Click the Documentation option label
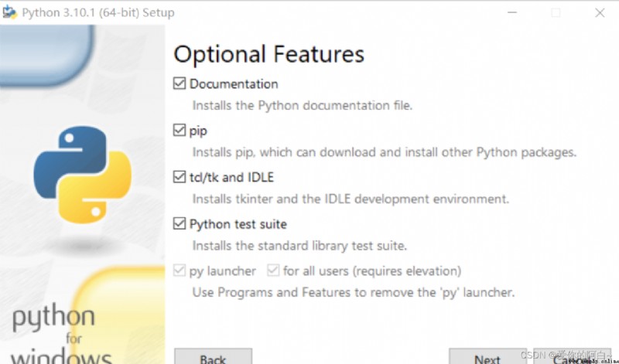Image resolution: width=619 pixels, height=364 pixels. [234, 83]
